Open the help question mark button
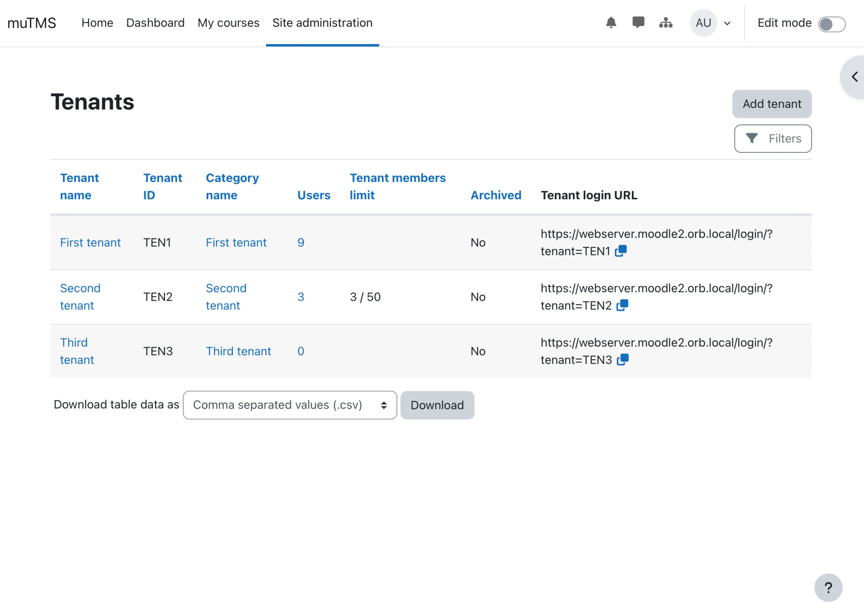This screenshot has height=616, width=864. (828, 587)
